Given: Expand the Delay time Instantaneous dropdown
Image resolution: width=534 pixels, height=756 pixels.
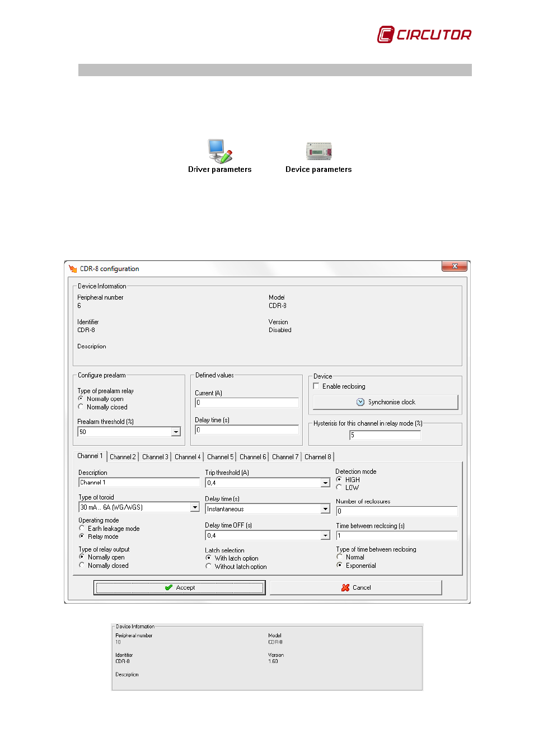Looking at the screenshot, I should tap(325, 509).
